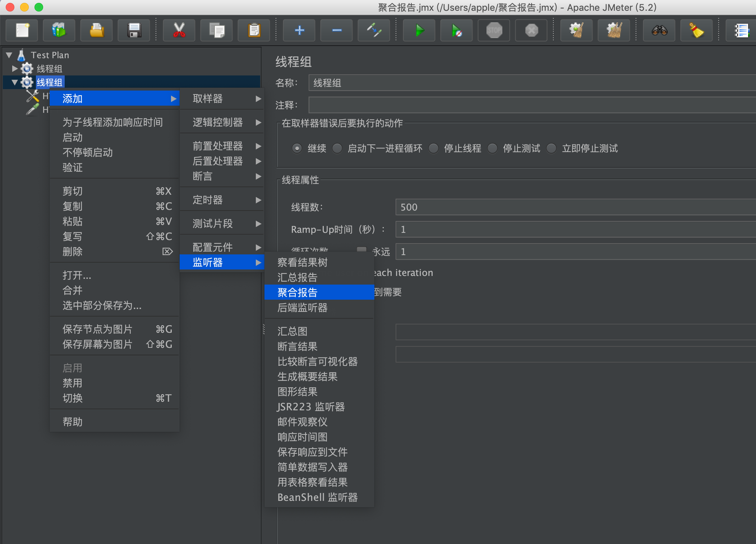Select 用表格察看结果 listener entry
756x544 pixels.
[x=319, y=482]
